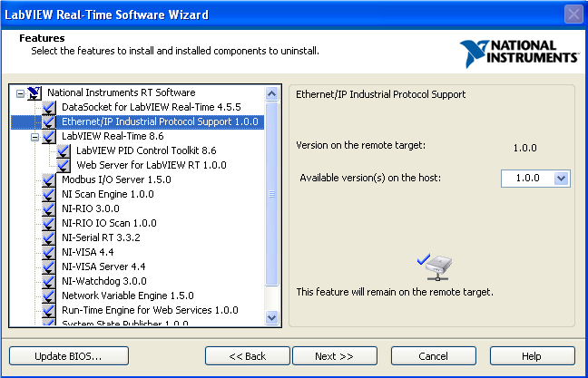Click the Ethernet/IP Industrial Protocol Support install-state icon

pyautogui.click(x=49, y=121)
